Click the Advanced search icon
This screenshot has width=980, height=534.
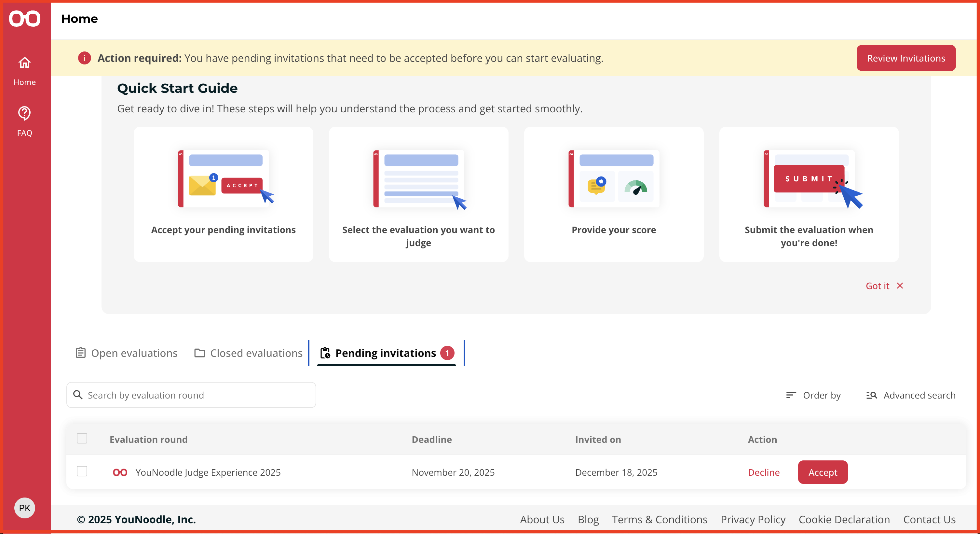coord(872,395)
